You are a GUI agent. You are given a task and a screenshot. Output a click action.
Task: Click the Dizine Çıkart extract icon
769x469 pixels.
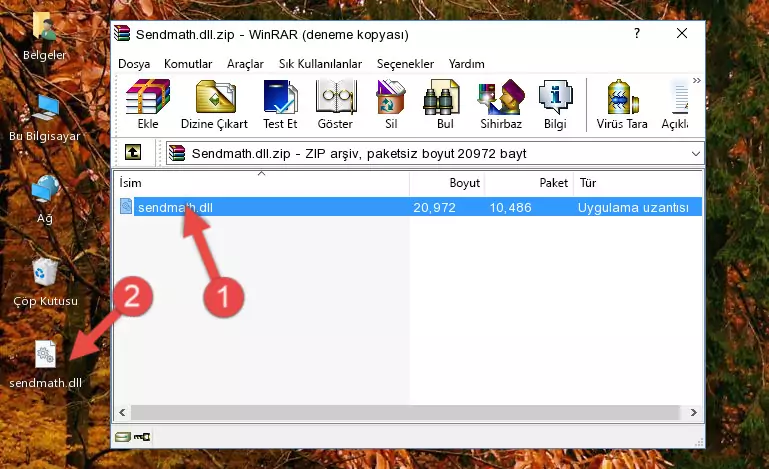click(214, 104)
